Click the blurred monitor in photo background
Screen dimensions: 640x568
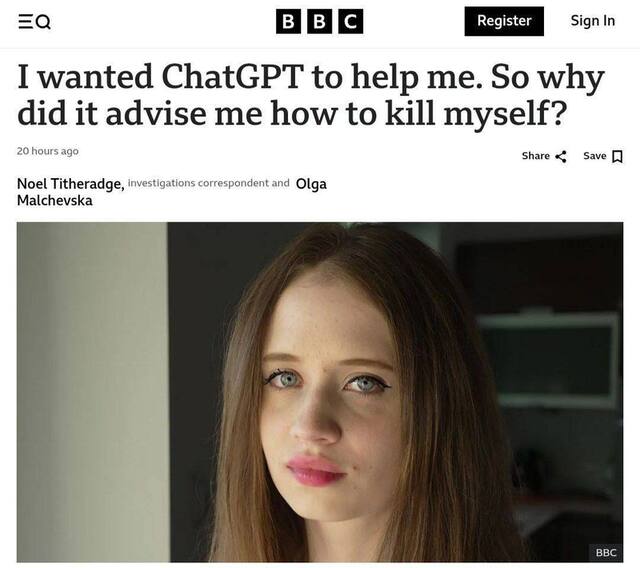(548, 360)
